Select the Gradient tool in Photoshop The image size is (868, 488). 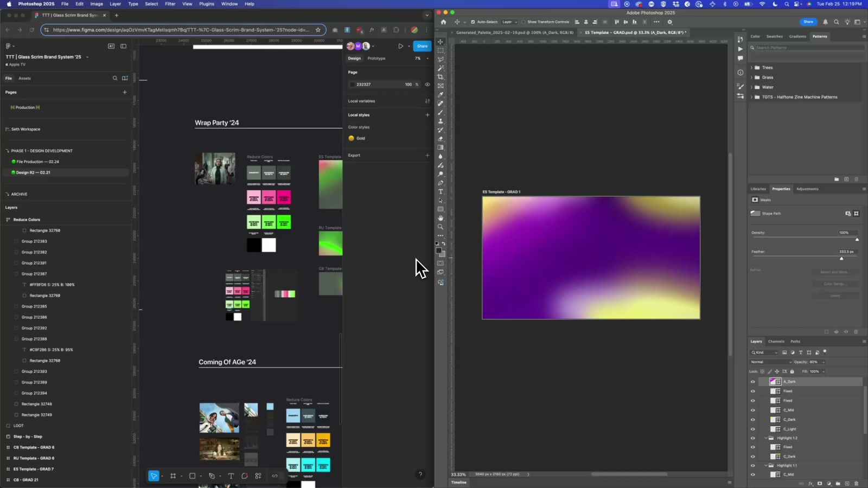pyautogui.click(x=441, y=147)
